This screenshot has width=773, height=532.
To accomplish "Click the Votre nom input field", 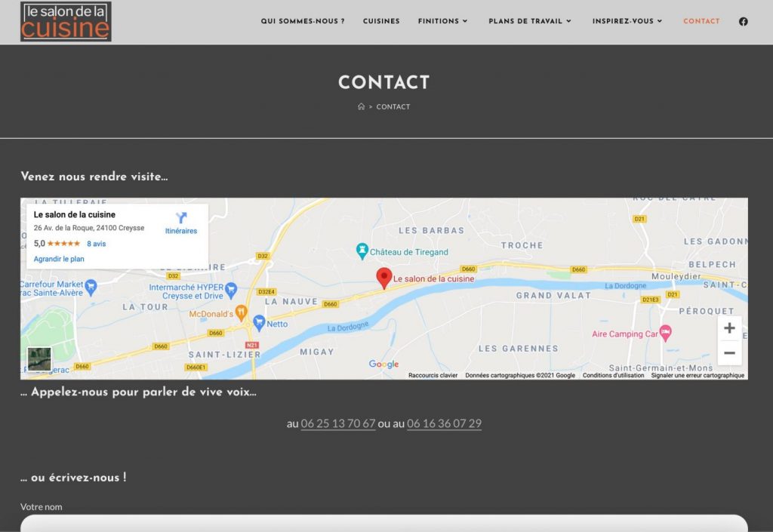I will [x=384, y=524].
